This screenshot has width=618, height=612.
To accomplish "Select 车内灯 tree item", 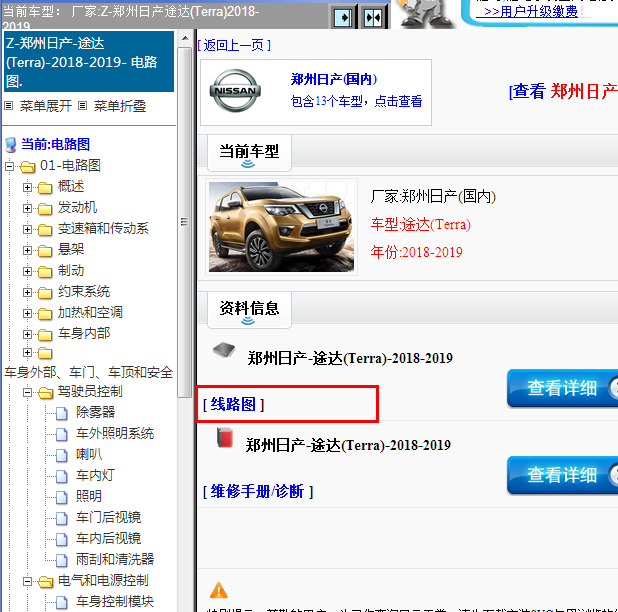I will (x=95, y=475).
